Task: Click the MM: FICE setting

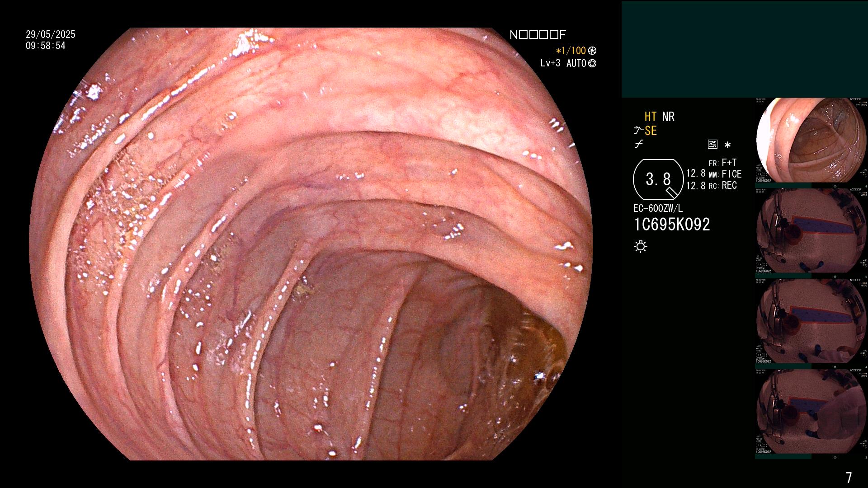Action: pos(725,174)
